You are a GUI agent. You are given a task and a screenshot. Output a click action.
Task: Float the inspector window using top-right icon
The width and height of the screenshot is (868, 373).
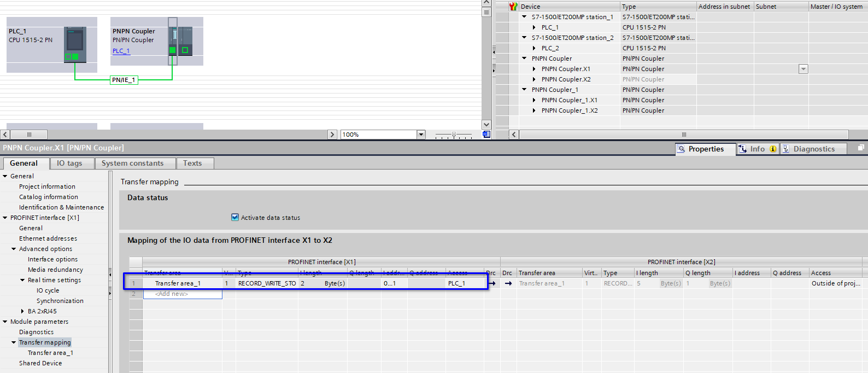pos(861,148)
